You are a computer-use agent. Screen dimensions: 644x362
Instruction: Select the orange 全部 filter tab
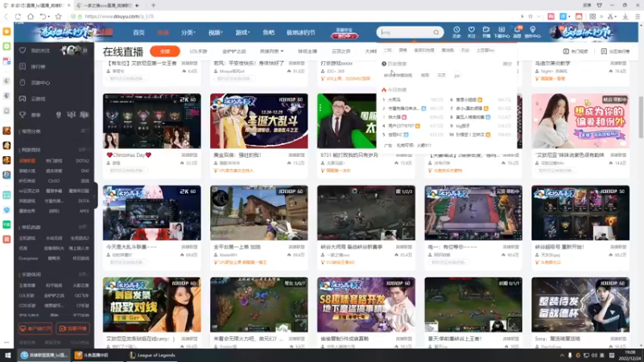(x=165, y=51)
